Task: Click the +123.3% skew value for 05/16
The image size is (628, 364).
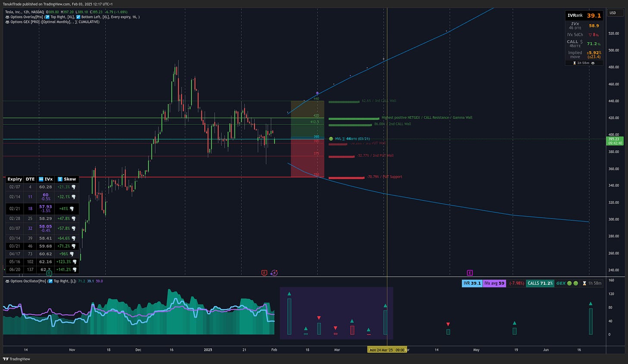Action: (x=63, y=262)
